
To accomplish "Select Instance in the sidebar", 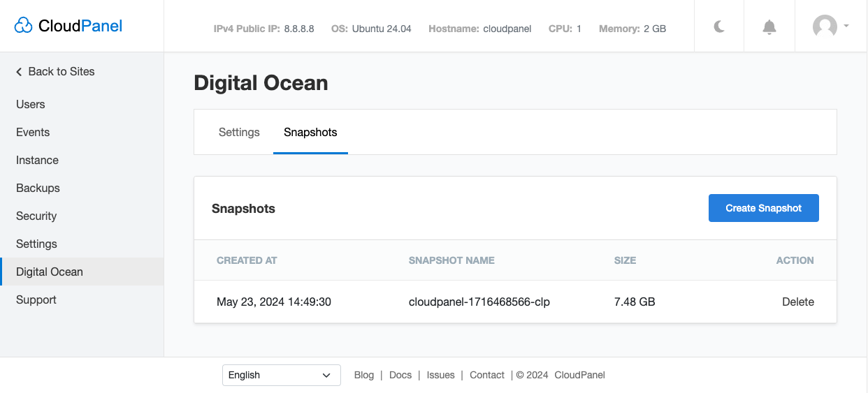I will 37,160.
